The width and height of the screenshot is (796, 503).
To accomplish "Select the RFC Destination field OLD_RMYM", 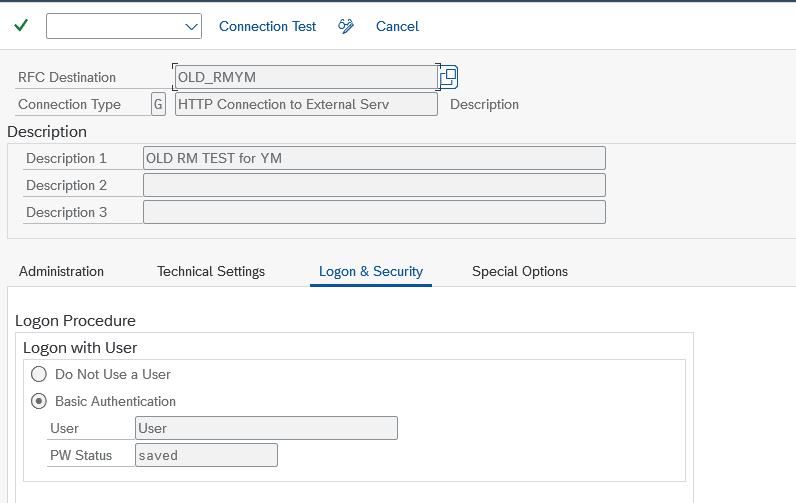I will pyautogui.click(x=306, y=77).
